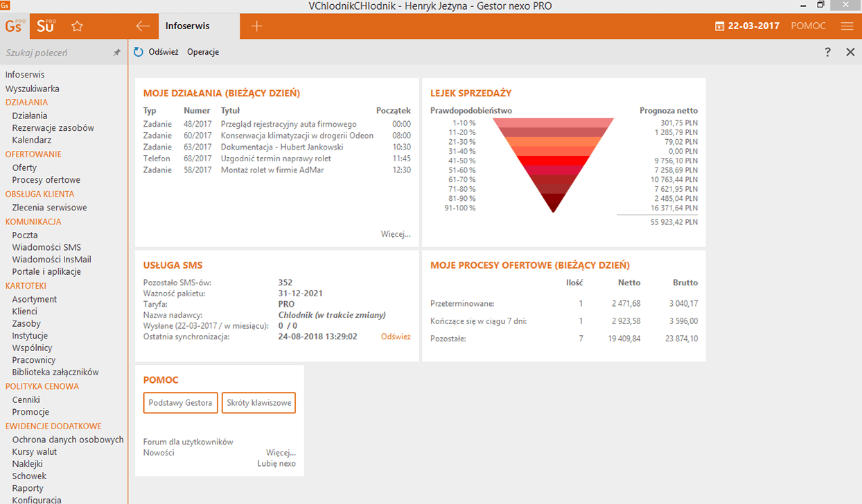Image resolution: width=862 pixels, height=504 pixels.
Task: Refresh view using Odśwież toolbar button
Action: pyautogui.click(x=157, y=52)
